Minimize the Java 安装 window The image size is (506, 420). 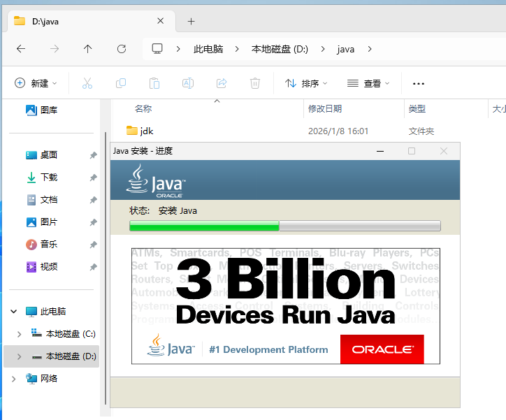point(380,151)
